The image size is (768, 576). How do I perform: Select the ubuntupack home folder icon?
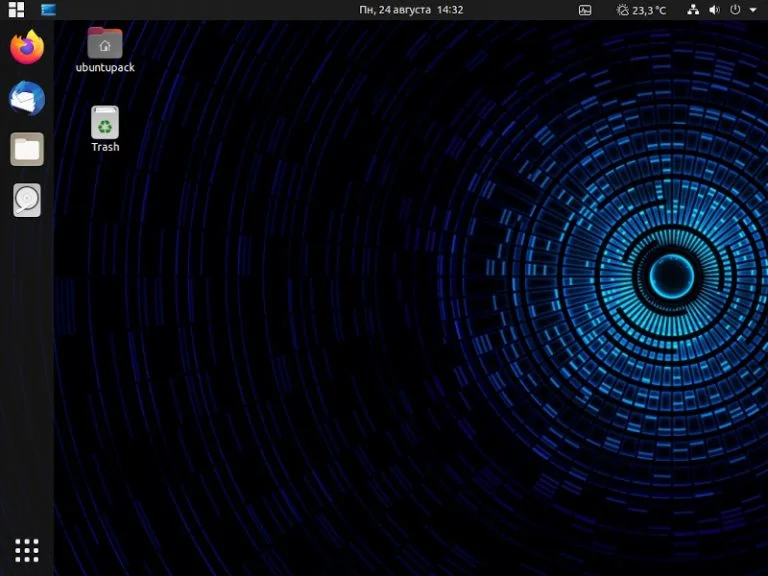click(x=105, y=43)
